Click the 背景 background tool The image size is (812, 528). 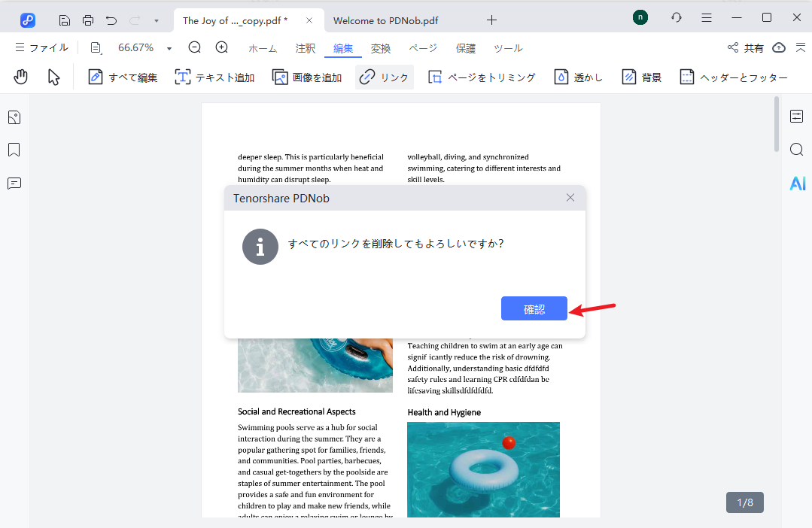click(x=641, y=76)
